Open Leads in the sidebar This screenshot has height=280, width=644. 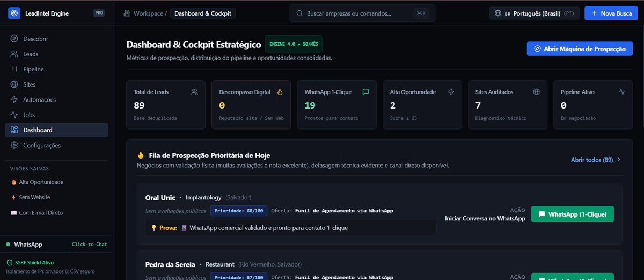click(56, 54)
